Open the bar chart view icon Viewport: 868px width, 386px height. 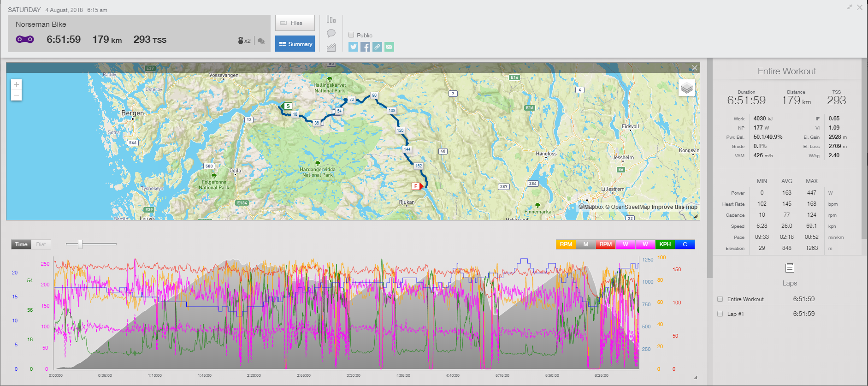pos(331,19)
